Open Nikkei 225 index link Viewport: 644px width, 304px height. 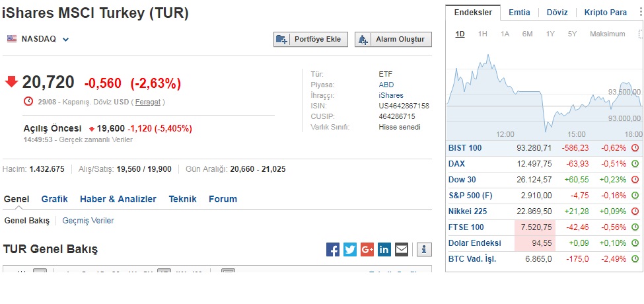tap(468, 211)
